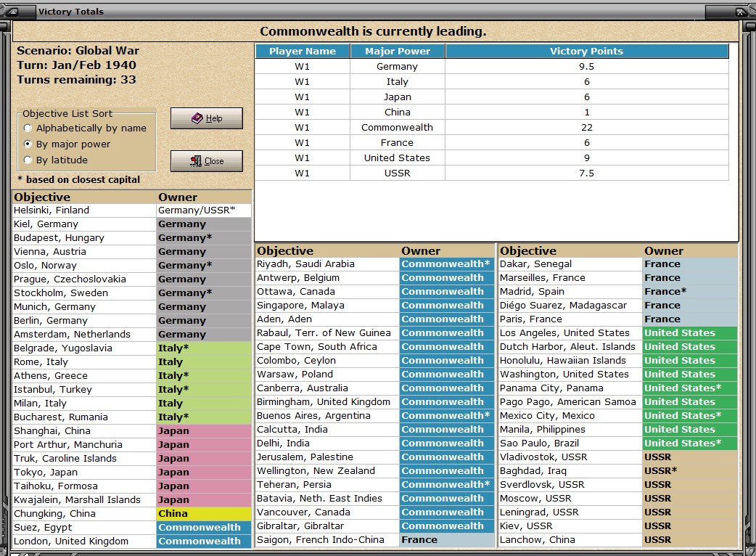Click the Vladivostok, USSR objective

[570, 457]
